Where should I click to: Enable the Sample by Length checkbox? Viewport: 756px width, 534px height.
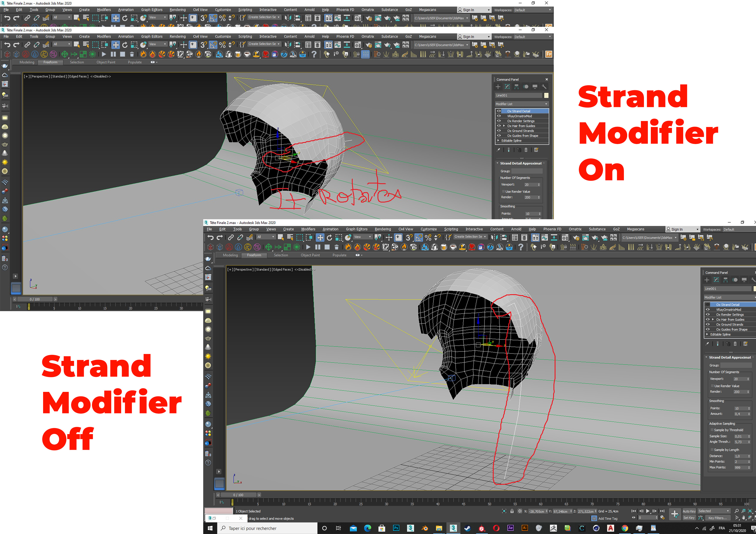(x=712, y=449)
